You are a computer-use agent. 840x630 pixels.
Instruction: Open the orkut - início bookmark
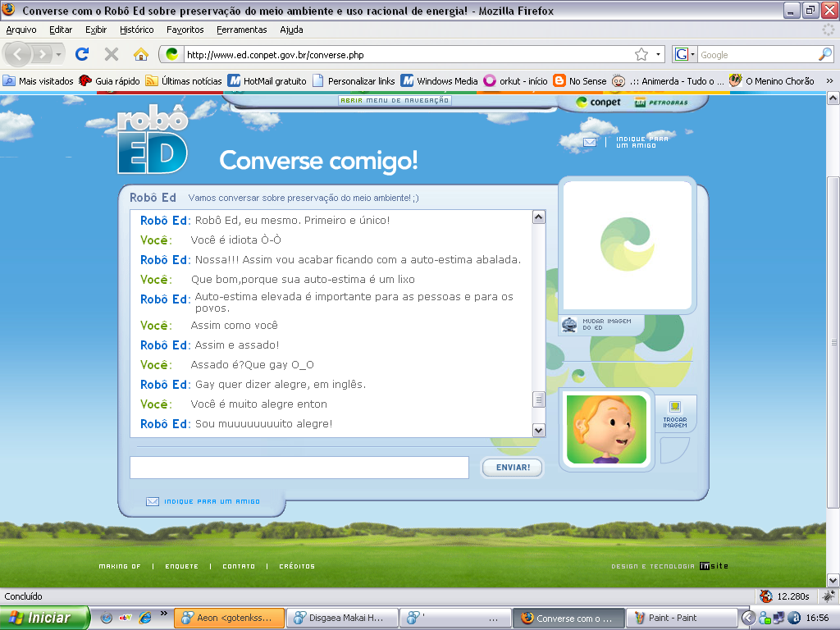point(515,81)
